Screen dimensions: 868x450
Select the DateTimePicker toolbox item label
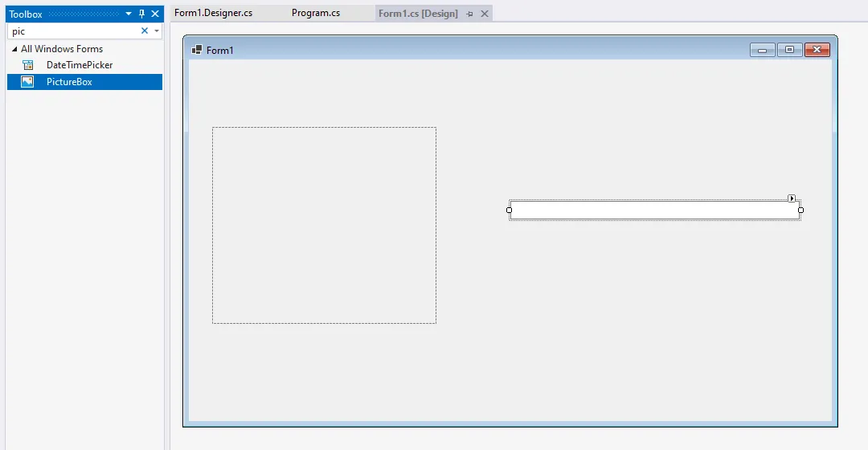point(80,65)
